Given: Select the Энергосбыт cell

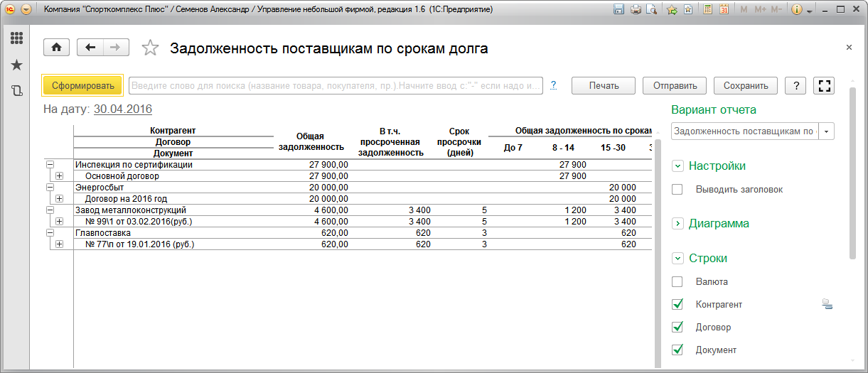Looking at the screenshot, I should pyautogui.click(x=174, y=188).
